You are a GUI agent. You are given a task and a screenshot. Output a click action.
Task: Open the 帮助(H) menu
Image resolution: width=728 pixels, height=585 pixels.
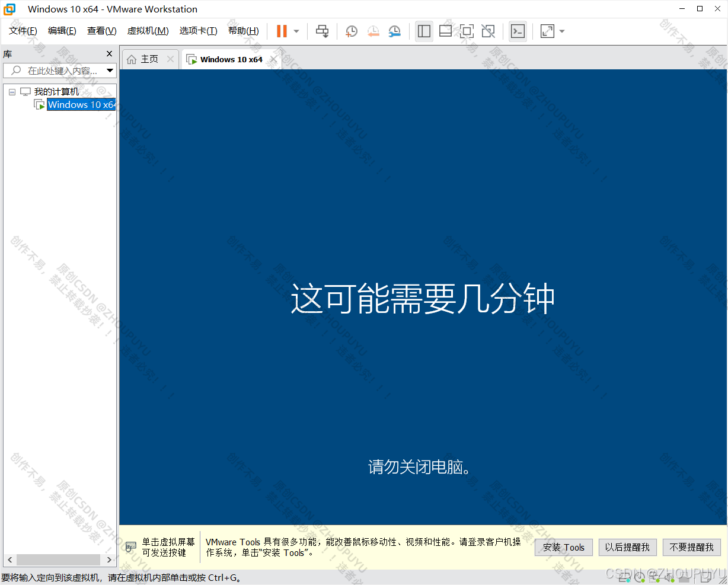tap(244, 31)
